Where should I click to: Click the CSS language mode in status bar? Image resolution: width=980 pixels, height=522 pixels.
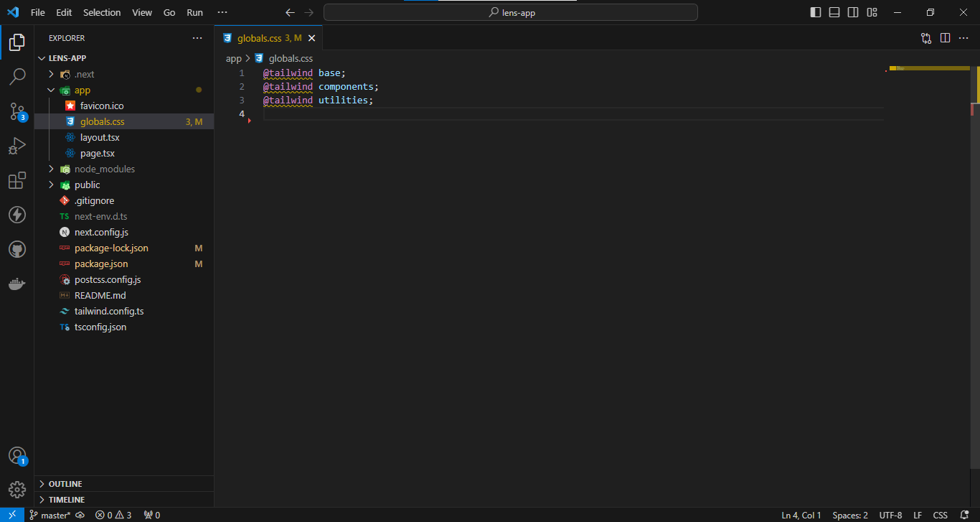940,515
